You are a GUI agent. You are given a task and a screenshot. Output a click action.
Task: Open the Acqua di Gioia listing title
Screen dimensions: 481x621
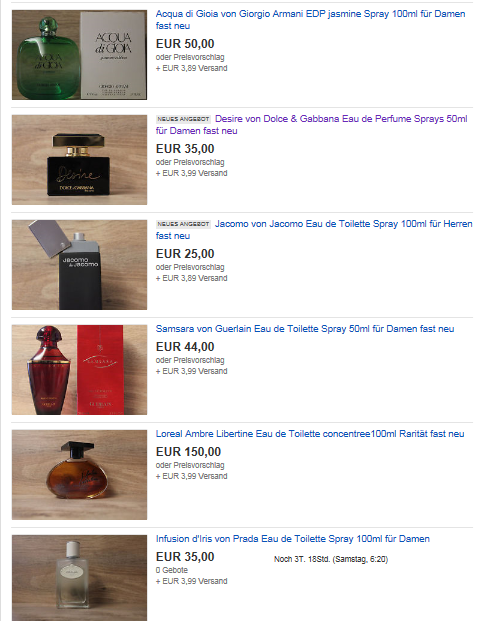point(310,19)
